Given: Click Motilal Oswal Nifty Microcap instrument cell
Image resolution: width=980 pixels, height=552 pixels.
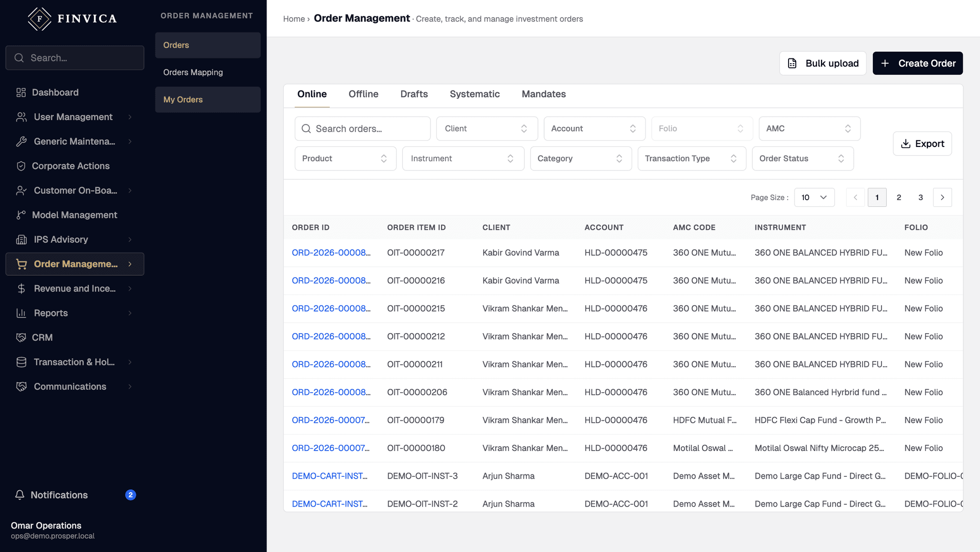Looking at the screenshot, I should click(819, 448).
